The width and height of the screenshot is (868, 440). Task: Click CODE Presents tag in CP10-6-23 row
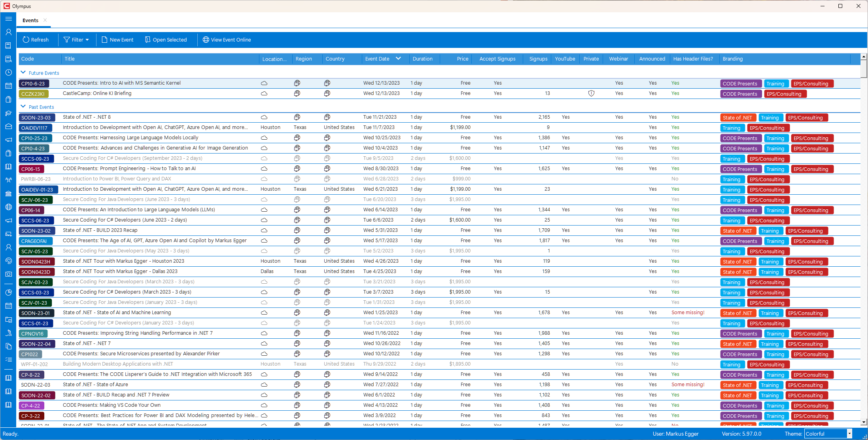point(740,83)
